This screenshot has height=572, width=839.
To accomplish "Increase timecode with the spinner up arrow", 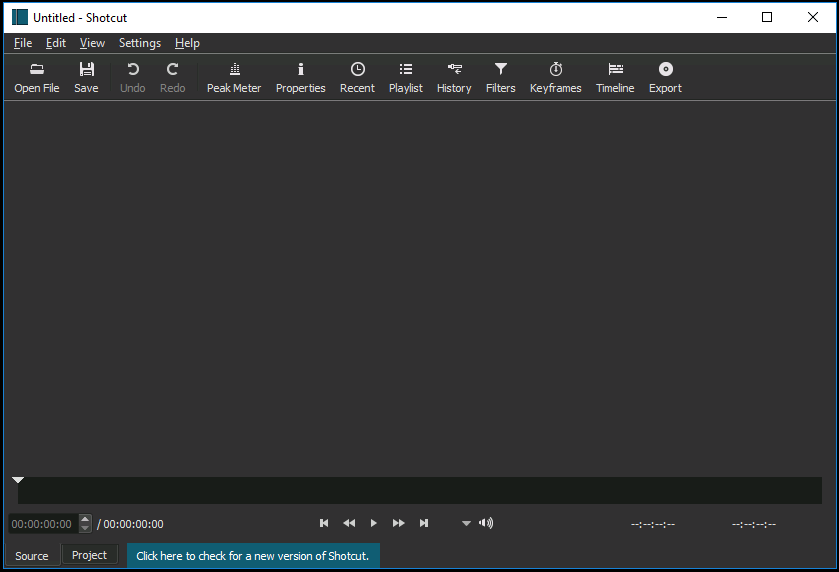I will (85, 518).
